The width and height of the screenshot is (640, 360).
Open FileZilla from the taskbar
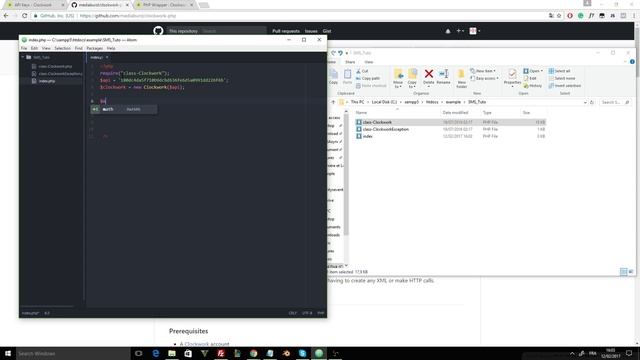tap(221, 353)
